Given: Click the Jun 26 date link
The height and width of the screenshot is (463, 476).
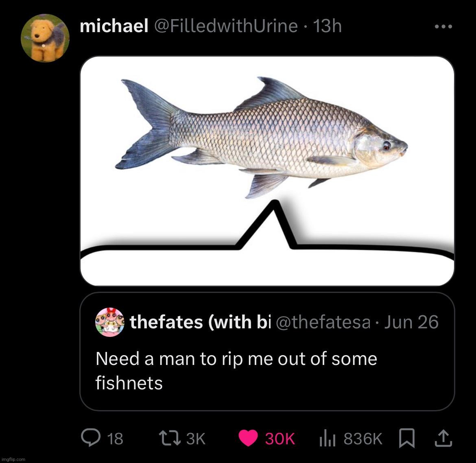Looking at the screenshot, I should 412,322.
